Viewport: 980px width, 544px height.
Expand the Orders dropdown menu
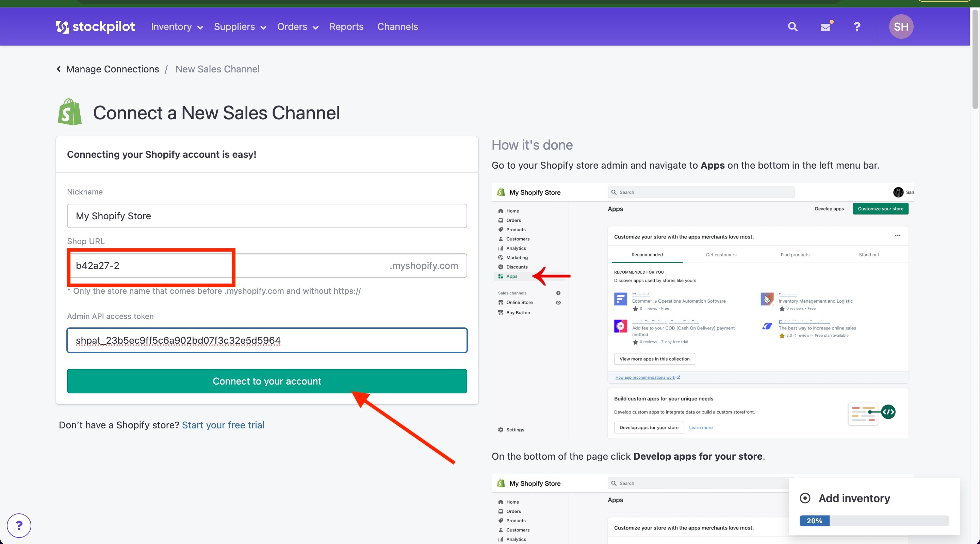[297, 27]
